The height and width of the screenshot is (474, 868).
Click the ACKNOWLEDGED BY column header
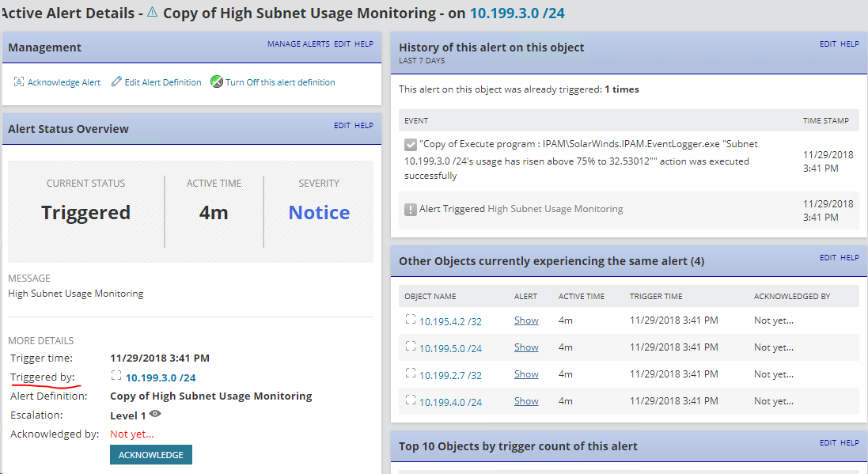coord(791,296)
